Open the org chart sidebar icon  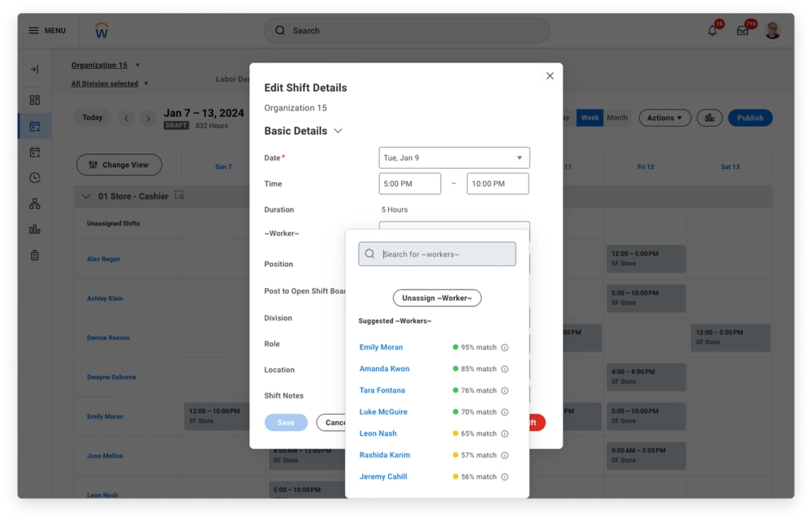point(34,204)
